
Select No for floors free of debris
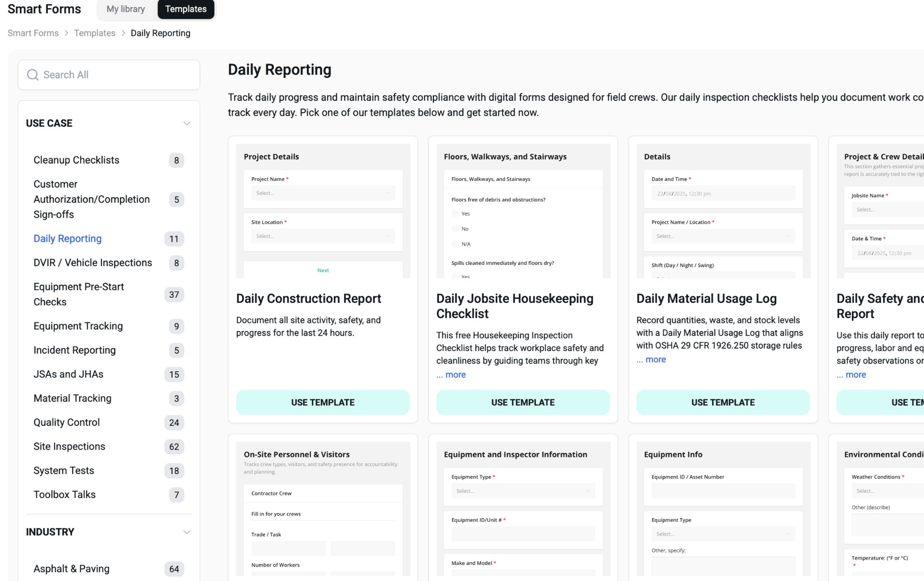coord(455,229)
